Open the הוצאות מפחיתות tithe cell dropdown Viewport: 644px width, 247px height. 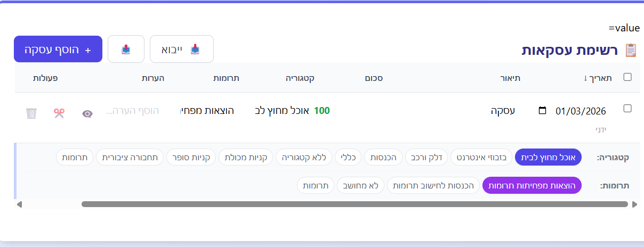point(207,111)
